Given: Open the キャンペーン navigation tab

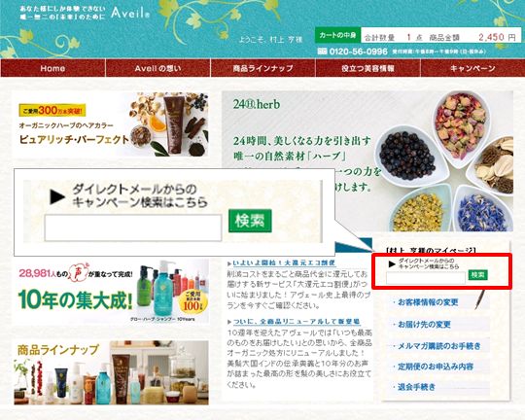Looking at the screenshot, I should pyautogui.click(x=472, y=68).
